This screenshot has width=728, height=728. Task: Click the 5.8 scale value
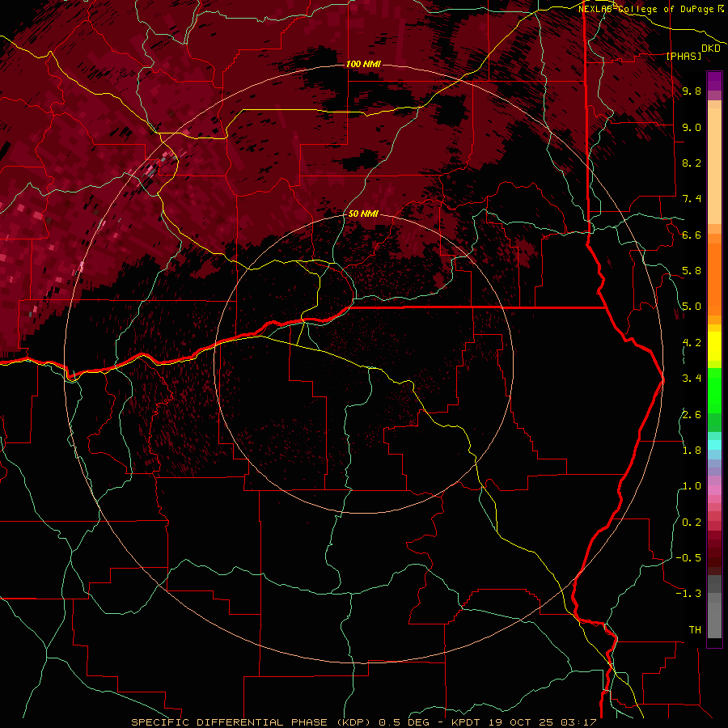click(x=692, y=271)
